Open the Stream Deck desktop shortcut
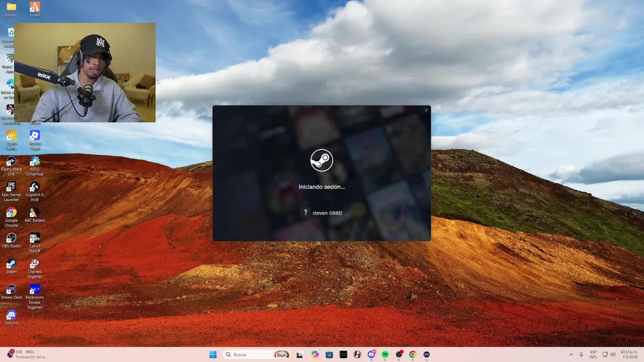This screenshot has width=644, height=362. click(11, 292)
